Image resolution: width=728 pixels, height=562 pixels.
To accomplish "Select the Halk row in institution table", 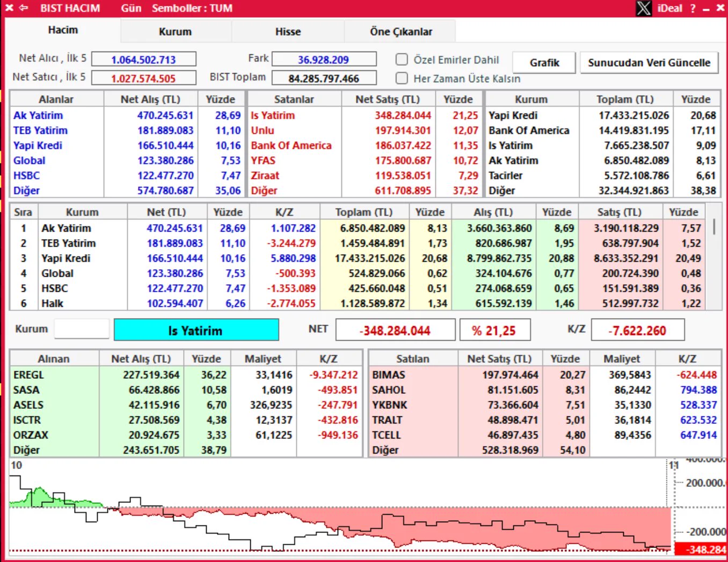I will point(359,304).
